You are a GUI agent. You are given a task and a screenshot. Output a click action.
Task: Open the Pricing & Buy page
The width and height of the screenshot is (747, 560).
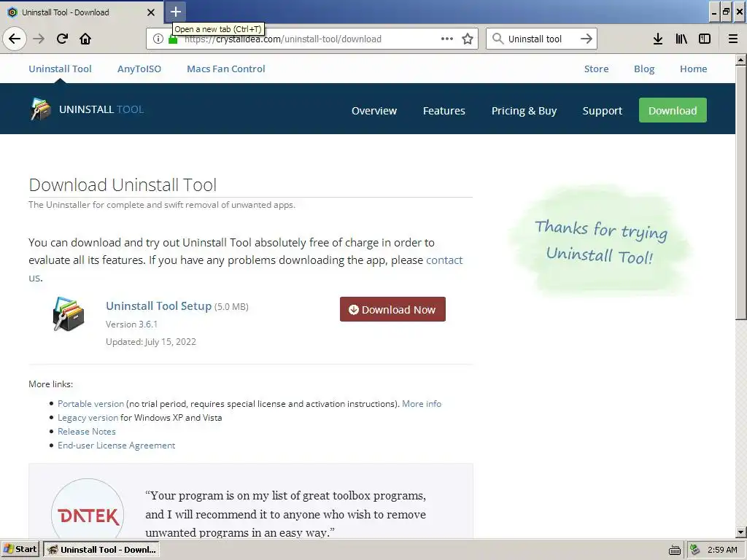[524, 111]
